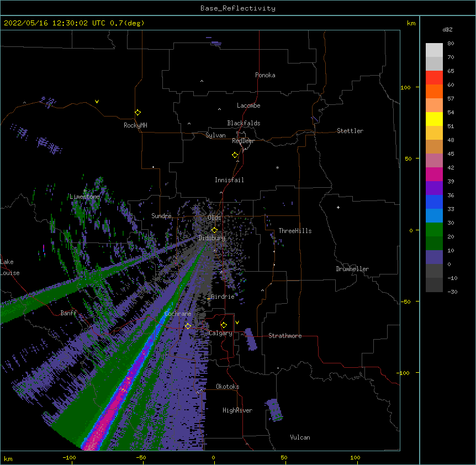Click the Sundre label
The width and height of the screenshot is (476, 465).
pos(161,216)
